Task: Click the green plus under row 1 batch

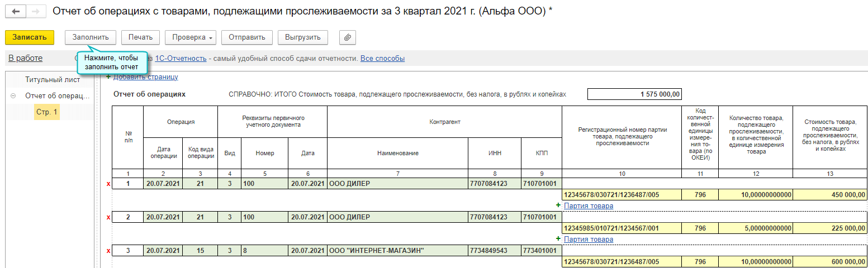Action: 558,205
